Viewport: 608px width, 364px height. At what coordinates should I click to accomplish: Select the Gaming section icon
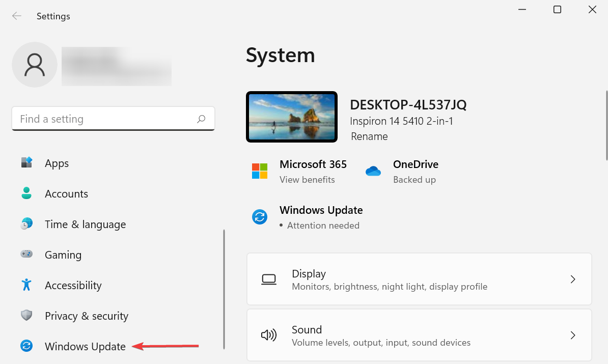pos(26,255)
